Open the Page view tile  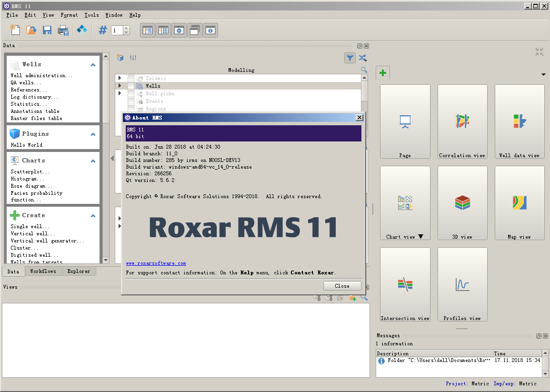(405, 121)
